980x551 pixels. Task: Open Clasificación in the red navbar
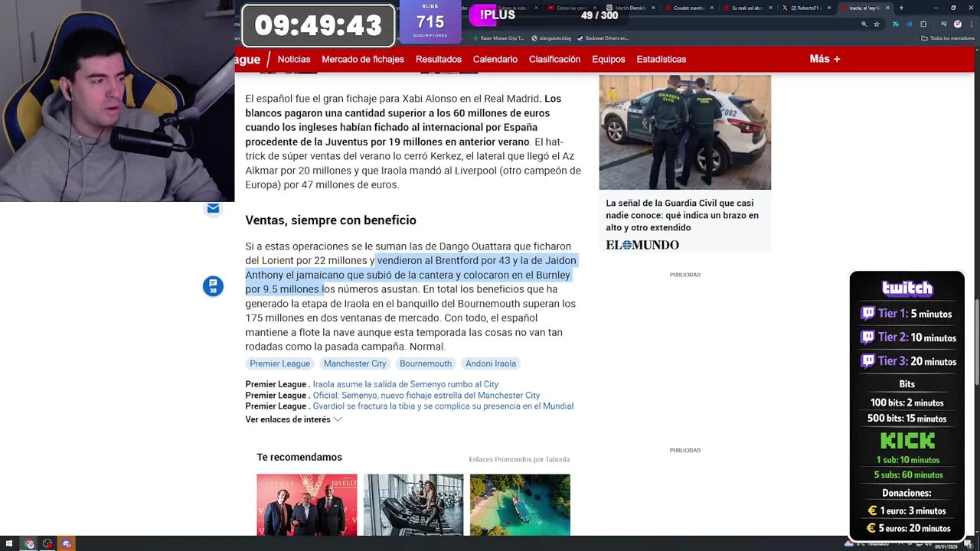point(554,59)
